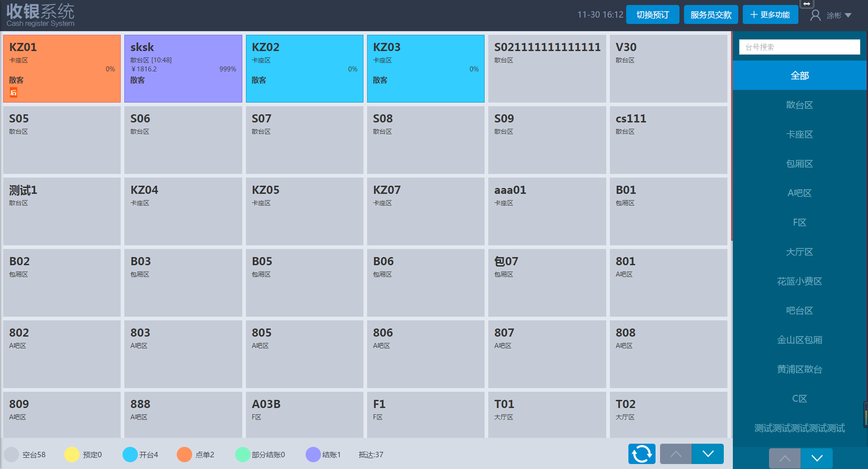Viewport: 868px width, 469px height.
Task: Select the 包厢区 area tab
Action: pyautogui.click(x=799, y=164)
